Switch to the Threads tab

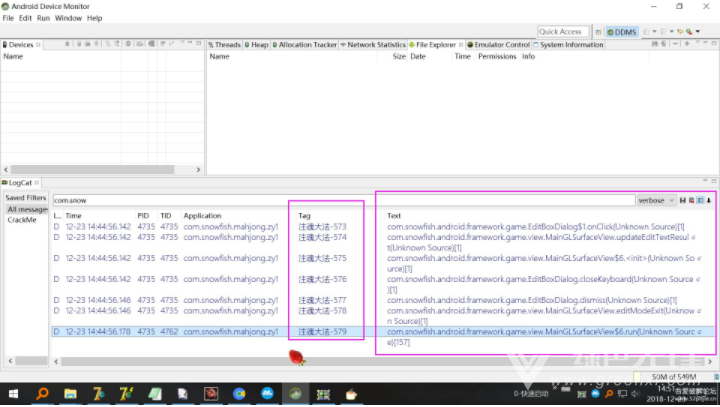[225, 45]
